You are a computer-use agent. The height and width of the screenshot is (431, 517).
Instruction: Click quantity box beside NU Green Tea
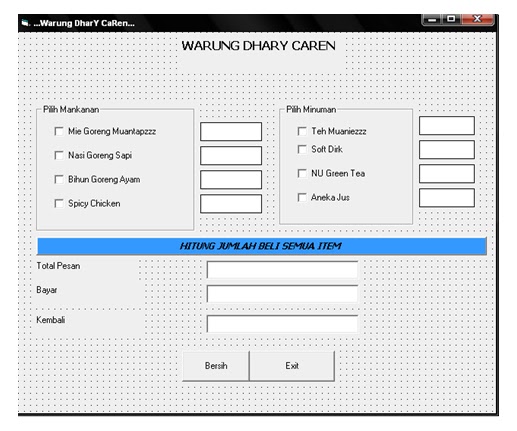447,174
